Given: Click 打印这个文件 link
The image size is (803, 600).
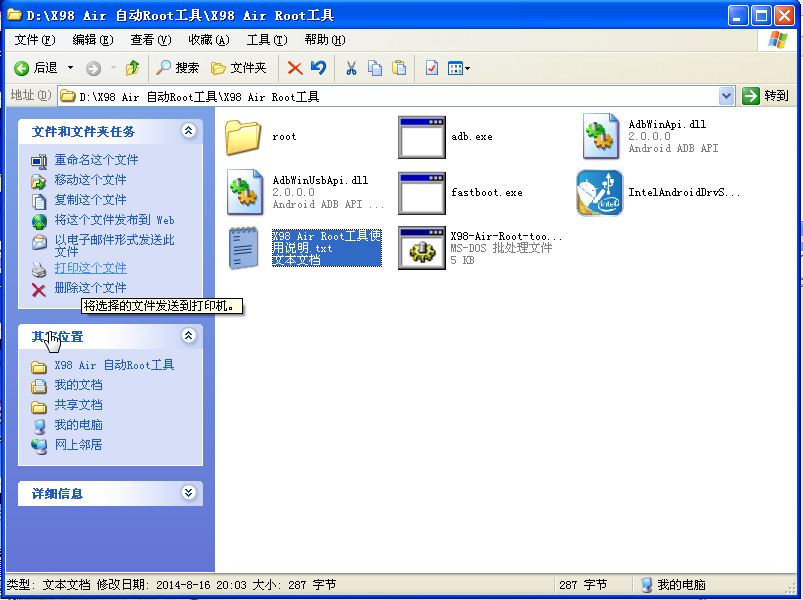Looking at the screenshot, I should [x=90, y=268].
